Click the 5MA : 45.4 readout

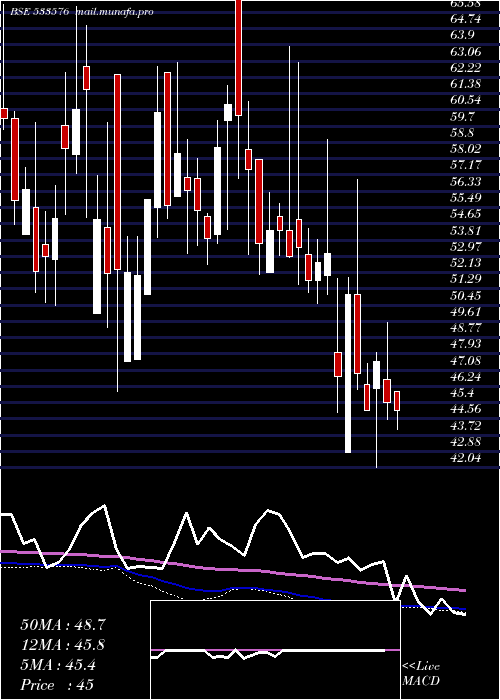[x=58, y=665]
